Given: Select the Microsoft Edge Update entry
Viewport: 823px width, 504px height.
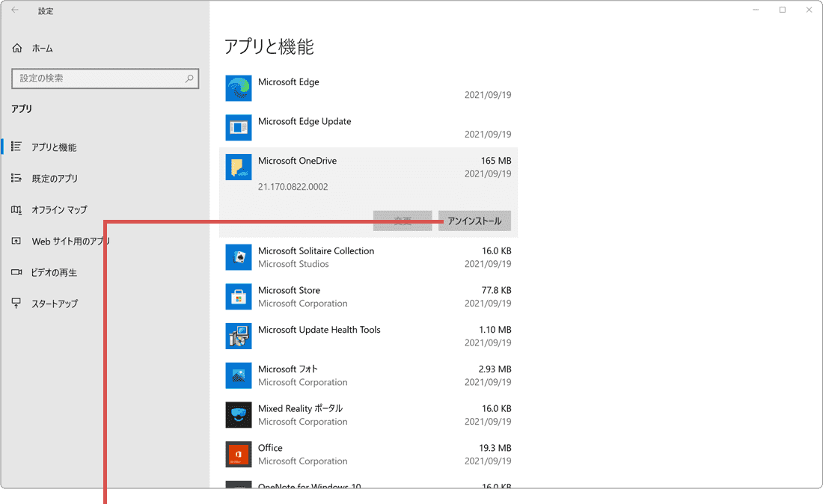Looking at the screenshot, I should [x=368, y=127].
